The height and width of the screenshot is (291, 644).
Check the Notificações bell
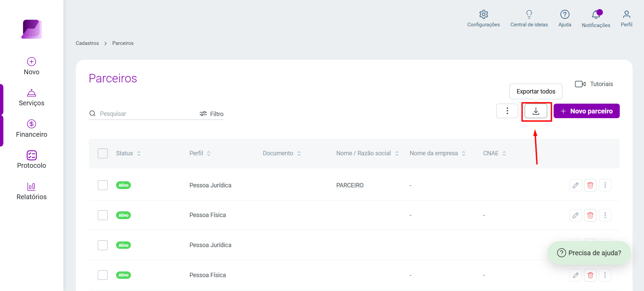(596, 15)
